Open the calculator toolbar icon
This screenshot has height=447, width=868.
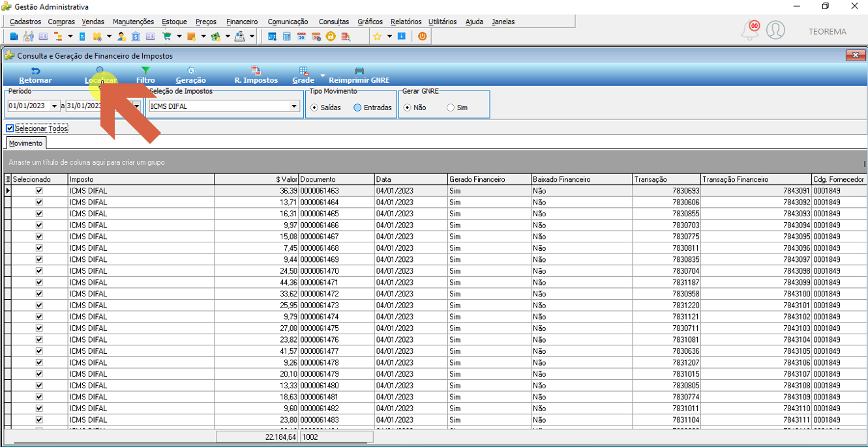tap(287, 36)
